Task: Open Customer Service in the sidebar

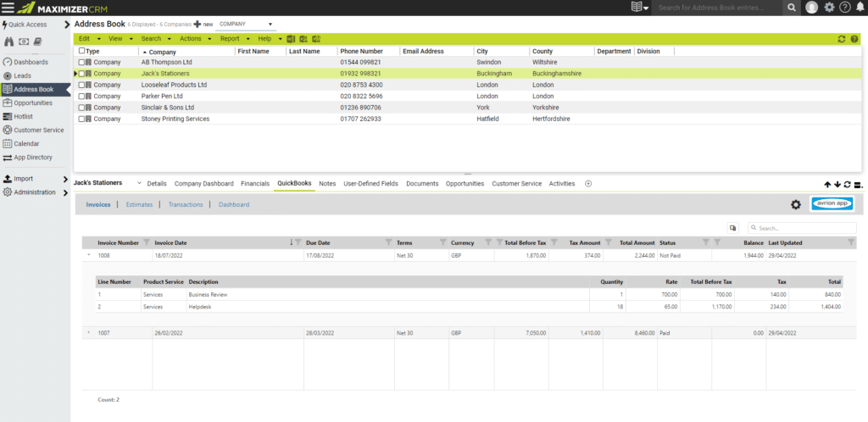Action: [34, 130]
